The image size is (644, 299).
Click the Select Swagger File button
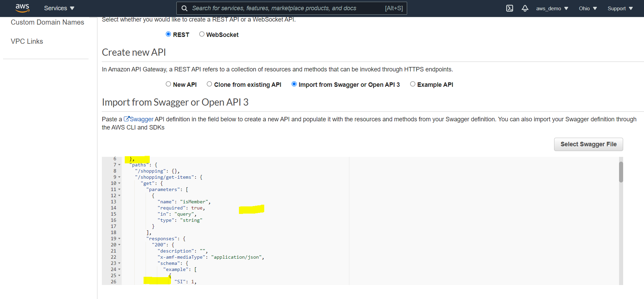pyautogui.click(x=588, y=144)
